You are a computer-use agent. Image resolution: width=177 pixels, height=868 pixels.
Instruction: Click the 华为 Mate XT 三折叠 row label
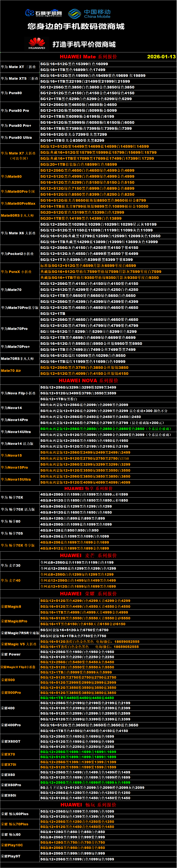tap(18, 67)
